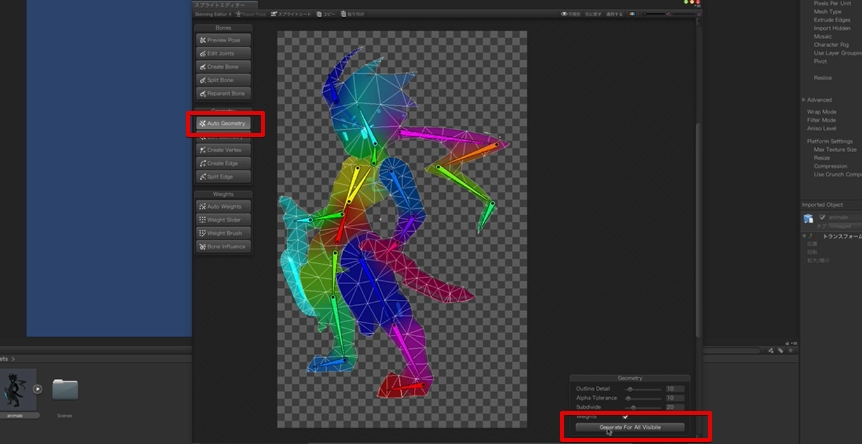The image size is (862, 445).
Task: Click the Mesh Type label
Action: click(827, 12)
